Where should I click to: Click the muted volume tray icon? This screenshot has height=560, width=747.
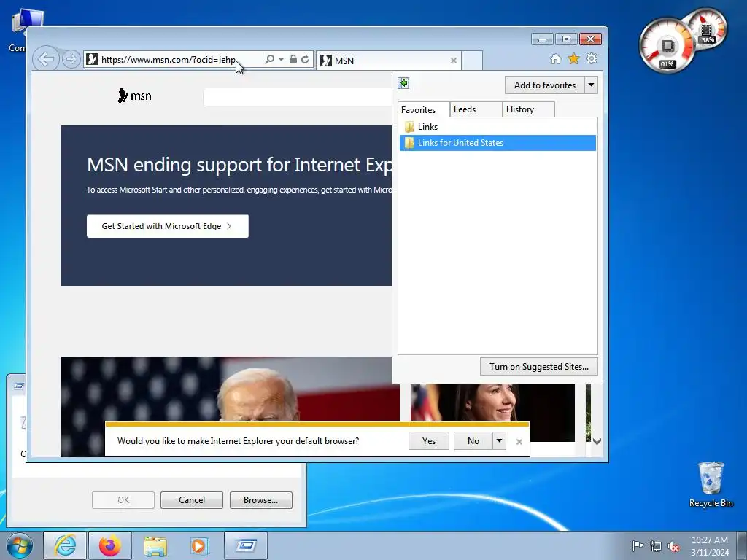673,545
